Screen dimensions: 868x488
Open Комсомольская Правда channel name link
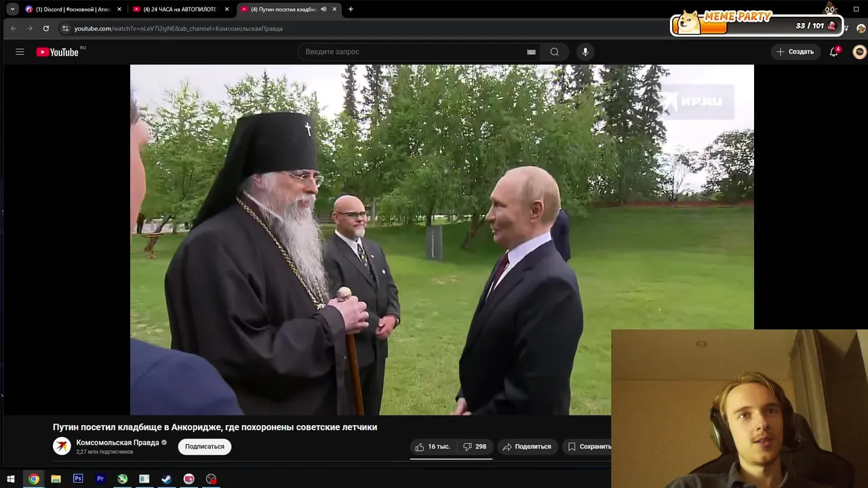click(x=118, y=443)
